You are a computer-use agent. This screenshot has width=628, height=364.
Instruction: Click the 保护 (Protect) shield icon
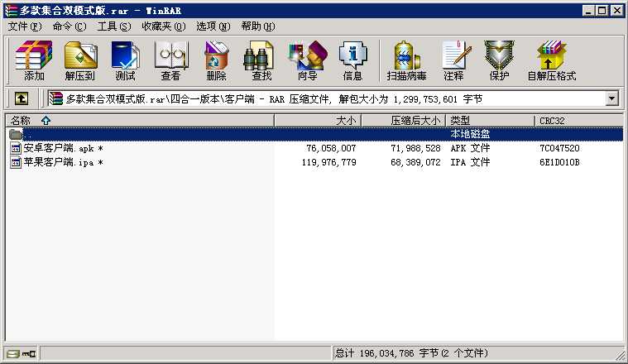click(x=499, y=60)
